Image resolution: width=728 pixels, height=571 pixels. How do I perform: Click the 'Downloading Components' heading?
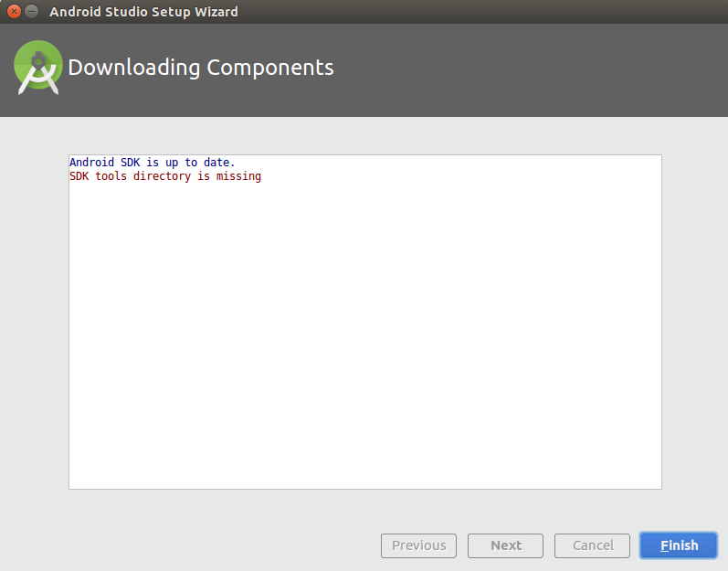[201, 68]
